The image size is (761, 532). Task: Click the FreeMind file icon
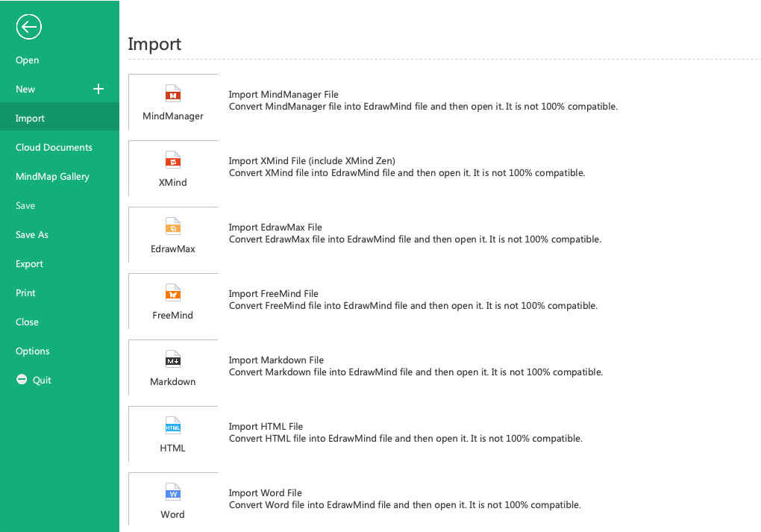tap(173, 293)
